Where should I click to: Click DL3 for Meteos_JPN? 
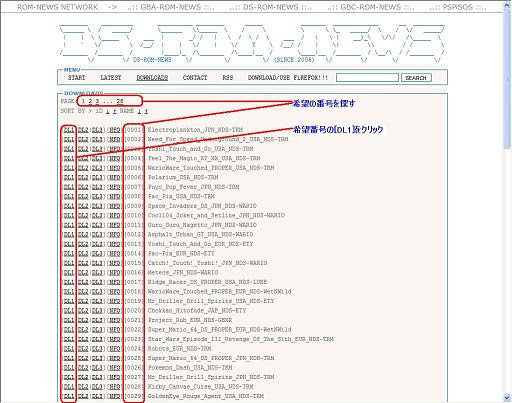[97, 273]
